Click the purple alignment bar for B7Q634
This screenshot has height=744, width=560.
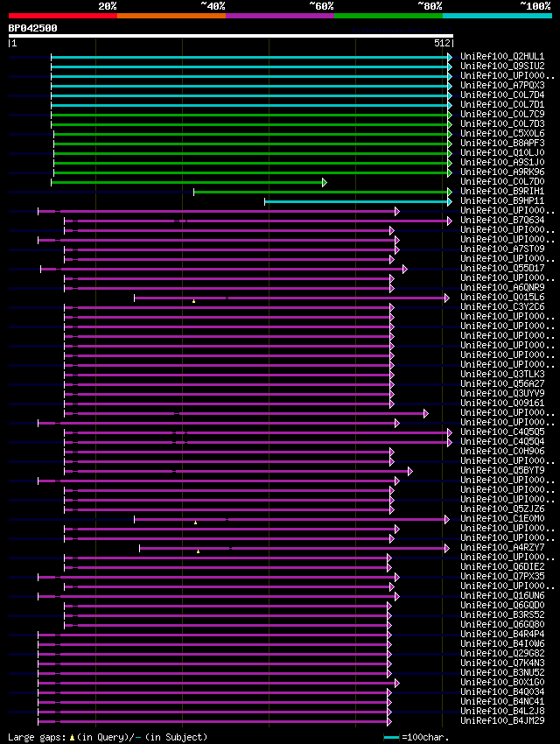(256, 221)
